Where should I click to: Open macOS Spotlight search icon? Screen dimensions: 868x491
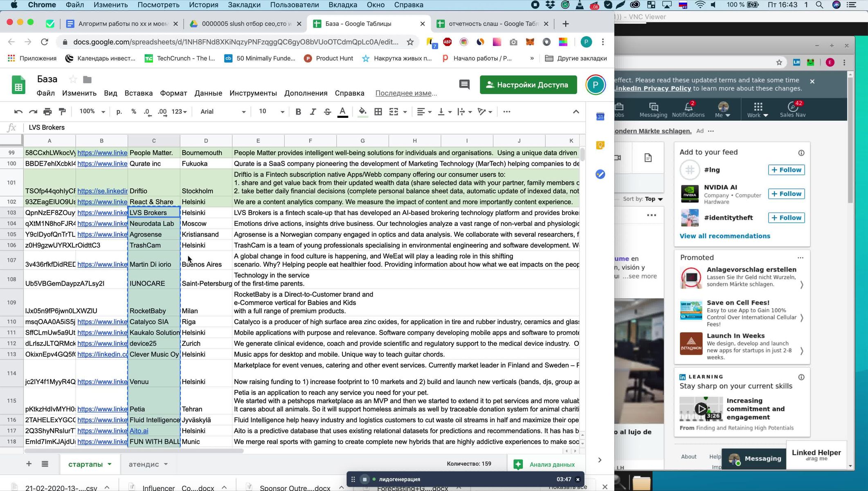pyautogui.click(x=819, y=5)
